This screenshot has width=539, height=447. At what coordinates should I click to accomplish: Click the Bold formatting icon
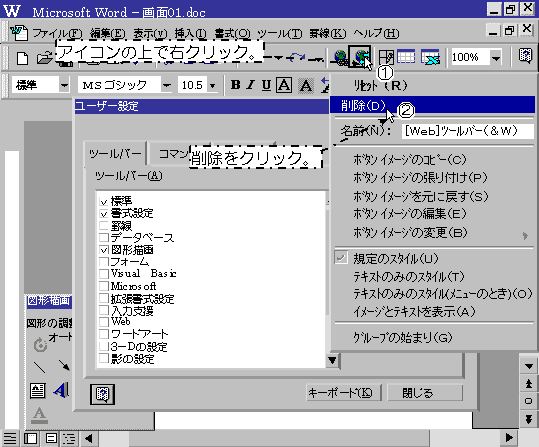tap(235, 85)
